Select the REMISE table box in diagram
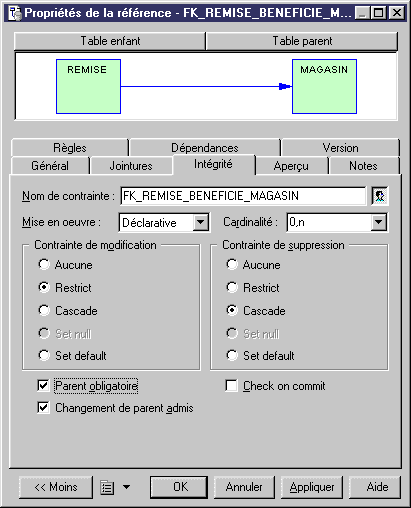This screenshot has width=411, height=508. [88, 86]
